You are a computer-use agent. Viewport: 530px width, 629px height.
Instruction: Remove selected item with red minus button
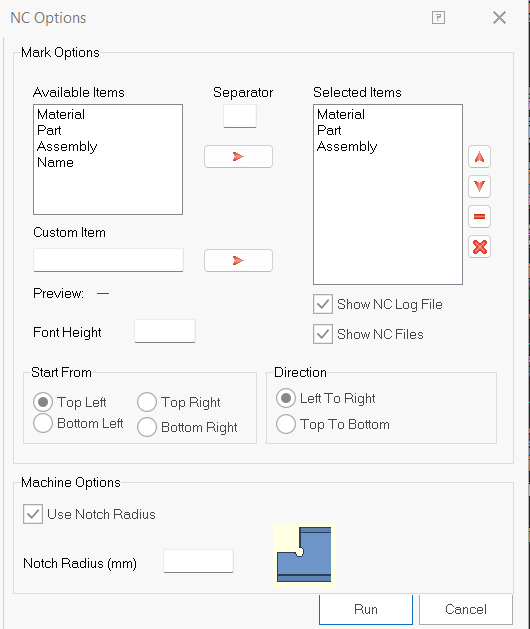click(x=479, y=217)
